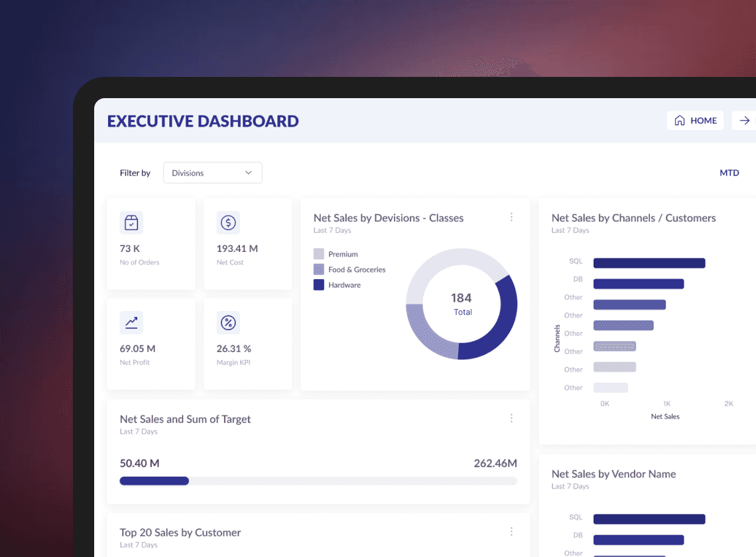Click the 1K axis tick label
Image resolution: width=756 pixels, height=557 pixels.
click(x=666, y=403)
